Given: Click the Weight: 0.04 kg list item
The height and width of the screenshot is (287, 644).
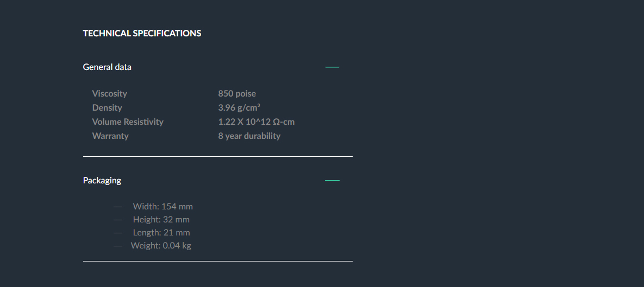Looking at the screenshot, I should coord(161,246).
